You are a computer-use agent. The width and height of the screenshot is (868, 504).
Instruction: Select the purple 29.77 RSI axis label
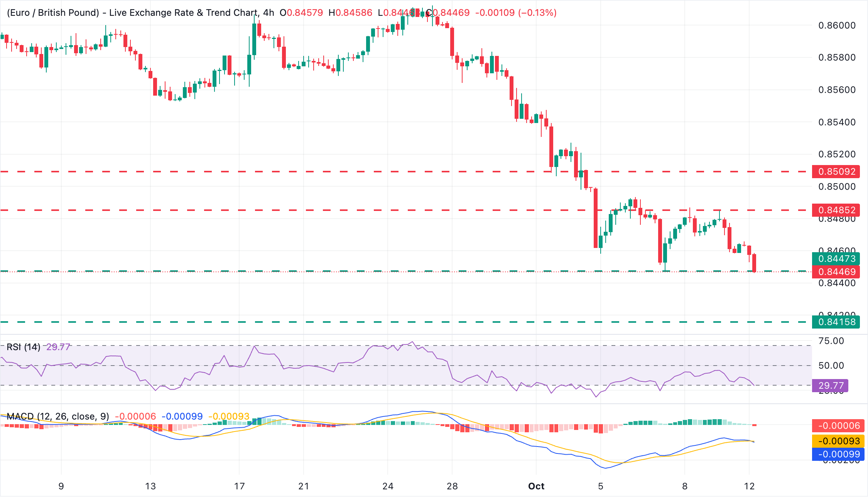pos(830,386)
